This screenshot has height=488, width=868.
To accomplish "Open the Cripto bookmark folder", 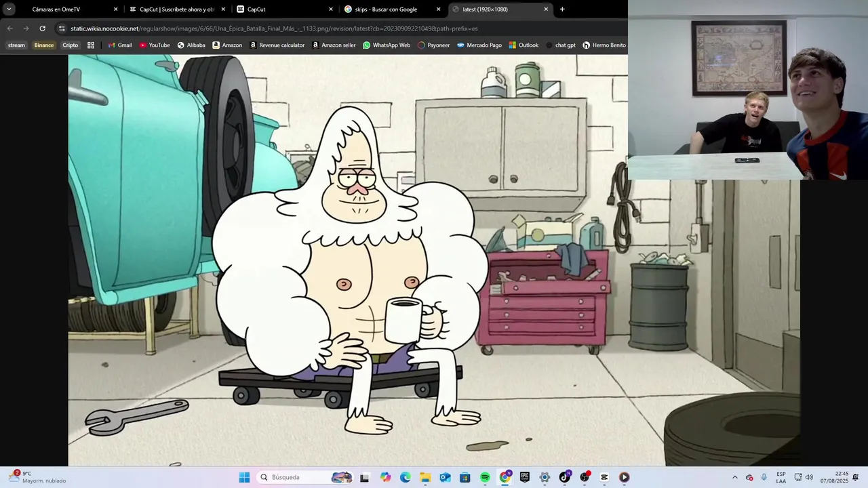I will pos(70,45).
